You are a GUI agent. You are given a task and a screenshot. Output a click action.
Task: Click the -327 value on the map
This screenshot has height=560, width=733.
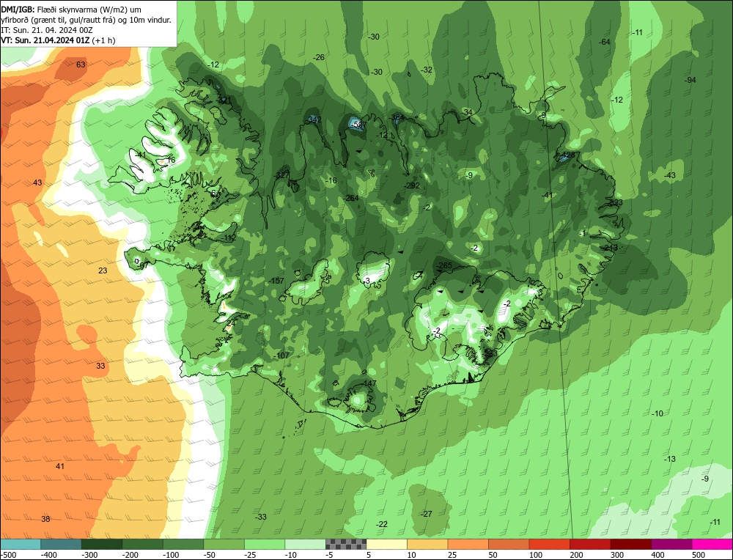tap(281, 175)
